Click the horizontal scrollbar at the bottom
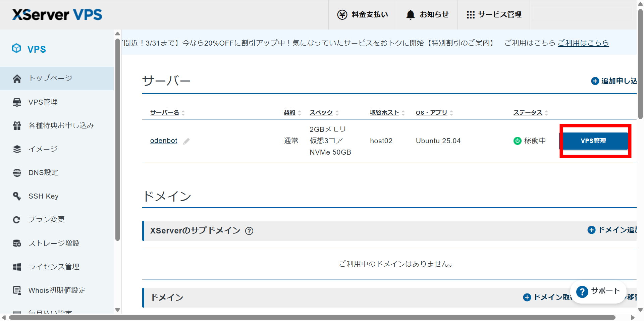 click(x=312, y=317)
